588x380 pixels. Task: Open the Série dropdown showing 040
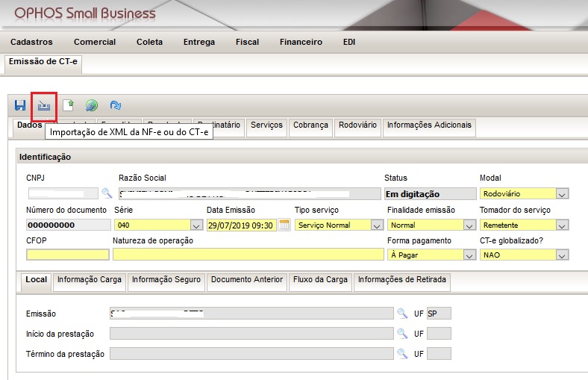(158, 225)
